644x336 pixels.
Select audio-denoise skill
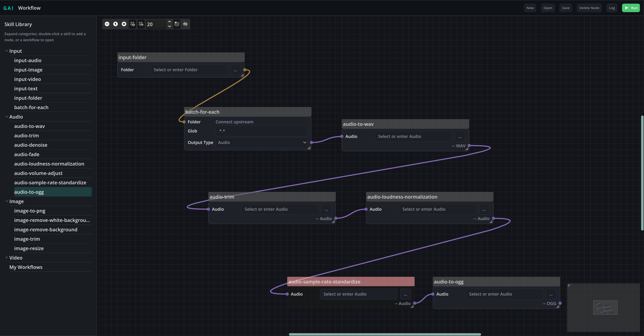53,145
